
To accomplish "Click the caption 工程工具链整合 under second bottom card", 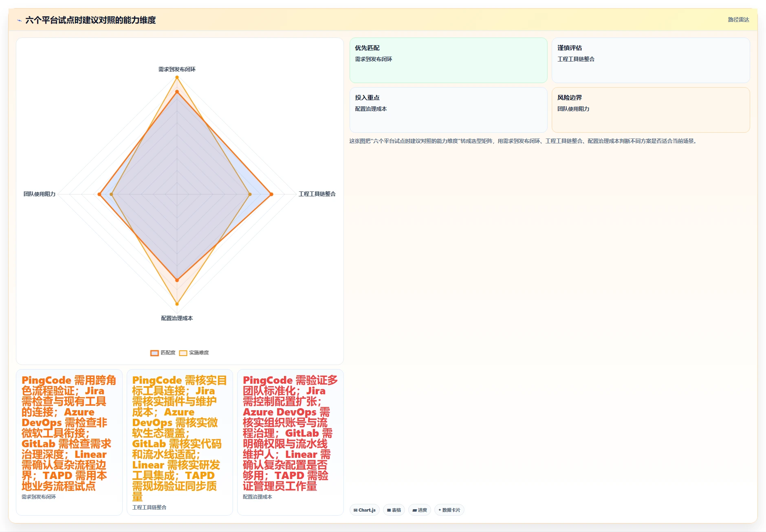I will (x=149, y=508).
